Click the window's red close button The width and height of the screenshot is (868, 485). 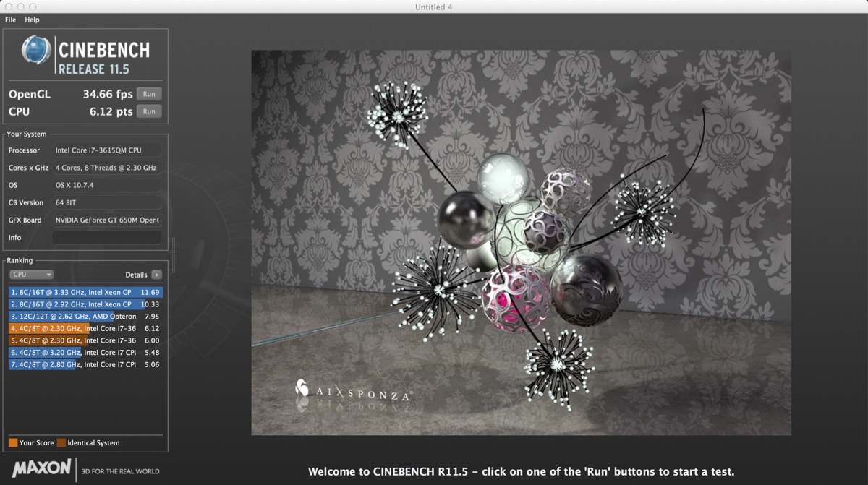(x=9, y=7)
